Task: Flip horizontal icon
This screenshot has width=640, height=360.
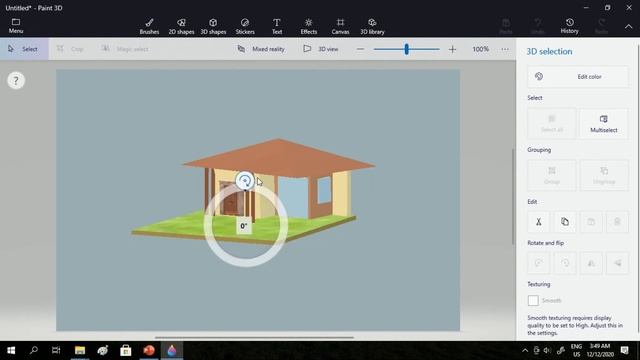Action: coord(591,263)
